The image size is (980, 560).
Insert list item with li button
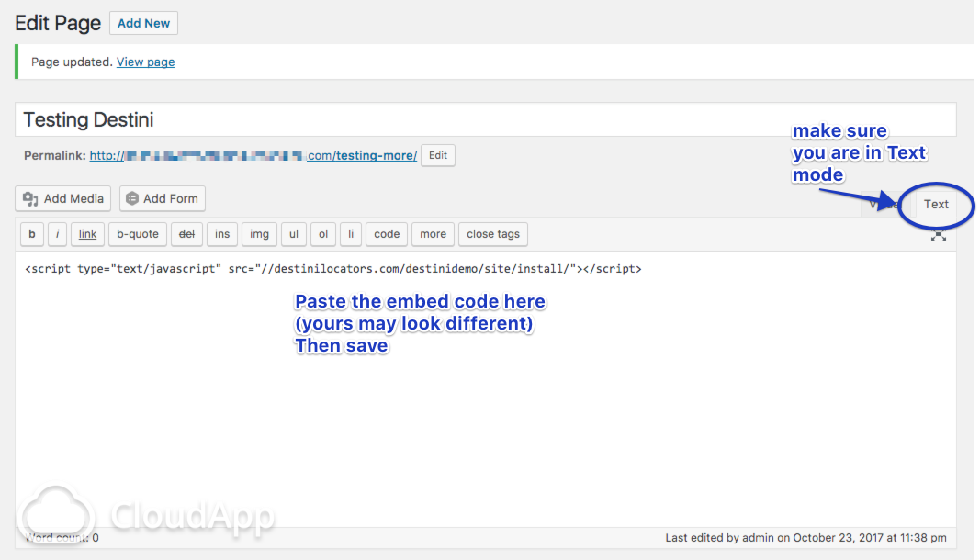(x=351, y=234)
